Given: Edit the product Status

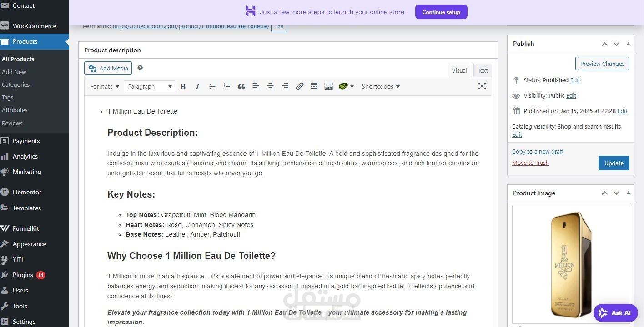Looking at the screenshot, I should tap(575, 80).
